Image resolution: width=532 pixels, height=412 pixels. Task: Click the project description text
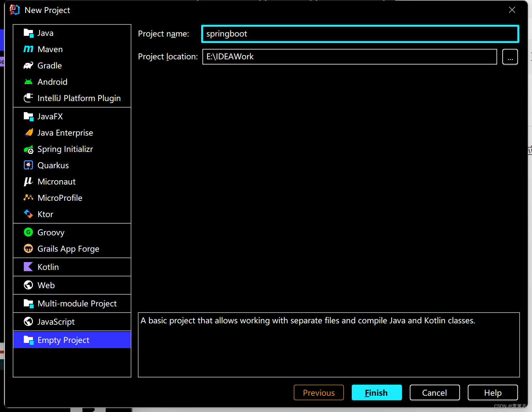tap(308, 321)
